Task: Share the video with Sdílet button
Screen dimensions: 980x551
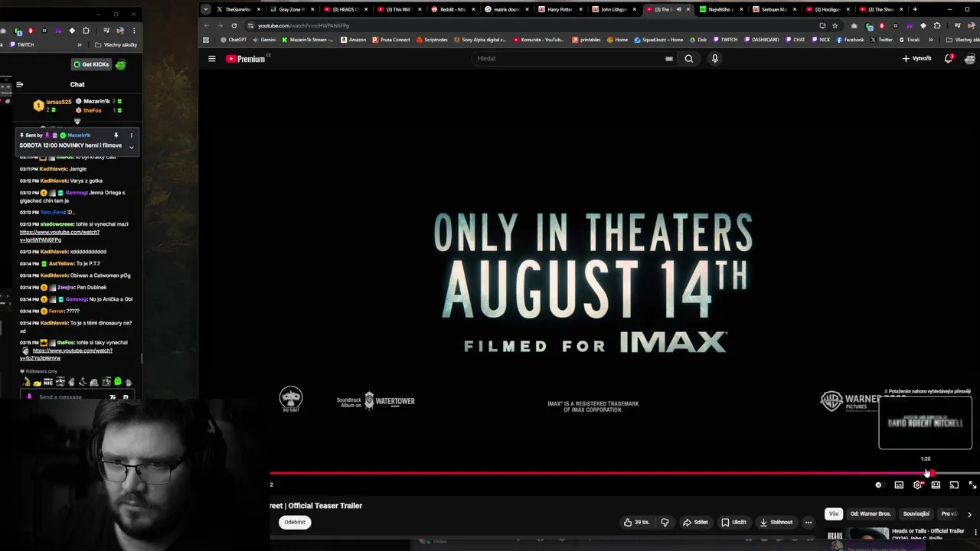Action: coord(695,522)
